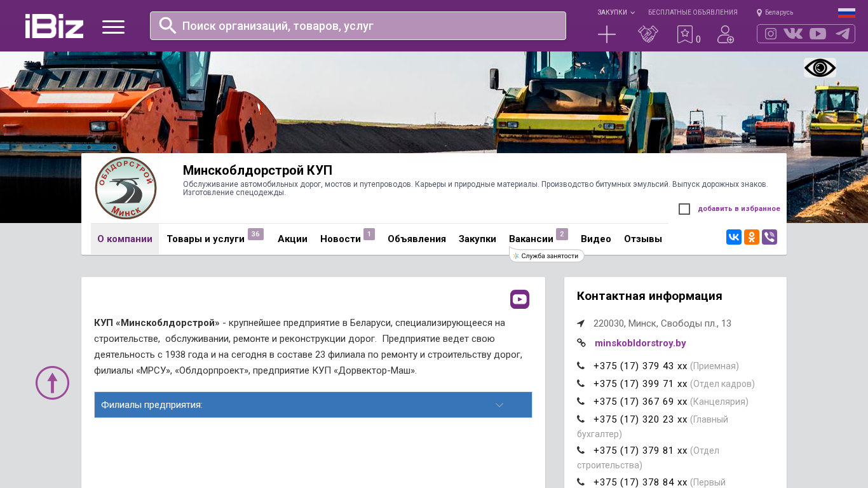Open the Instagram icon in header
868x488 pixels.
[771, 34]
